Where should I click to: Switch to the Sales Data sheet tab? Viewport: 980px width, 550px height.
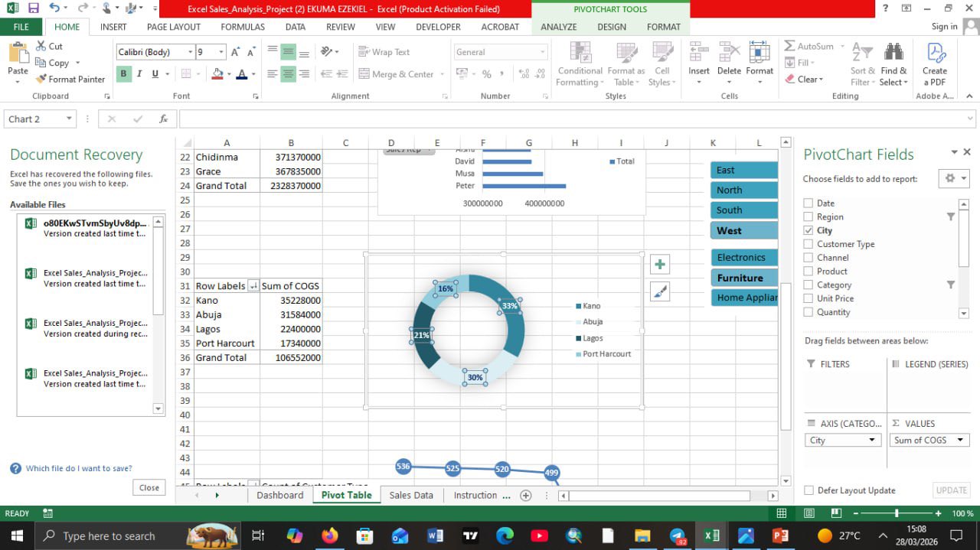pyautogui.click(x=410, y=496)
